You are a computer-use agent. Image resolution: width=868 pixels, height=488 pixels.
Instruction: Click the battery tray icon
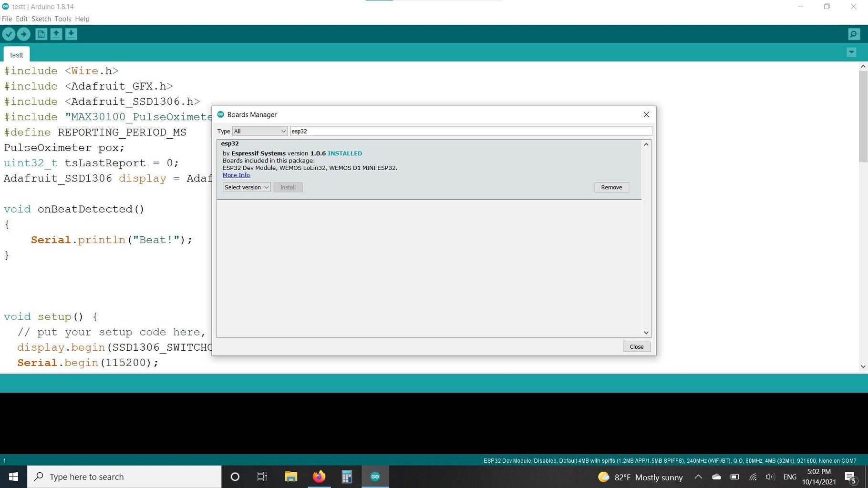pos(735,477)
